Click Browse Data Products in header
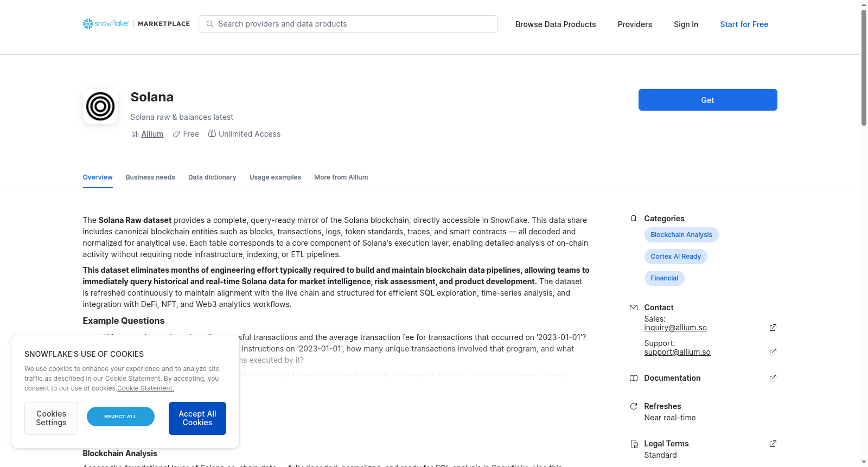The image size is (868, 467). click(x=556, y=24)
